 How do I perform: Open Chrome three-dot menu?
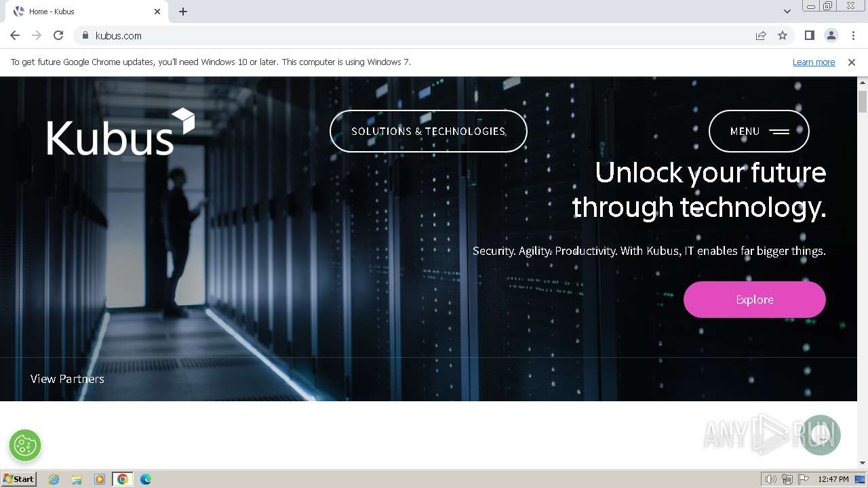point(853,35)
